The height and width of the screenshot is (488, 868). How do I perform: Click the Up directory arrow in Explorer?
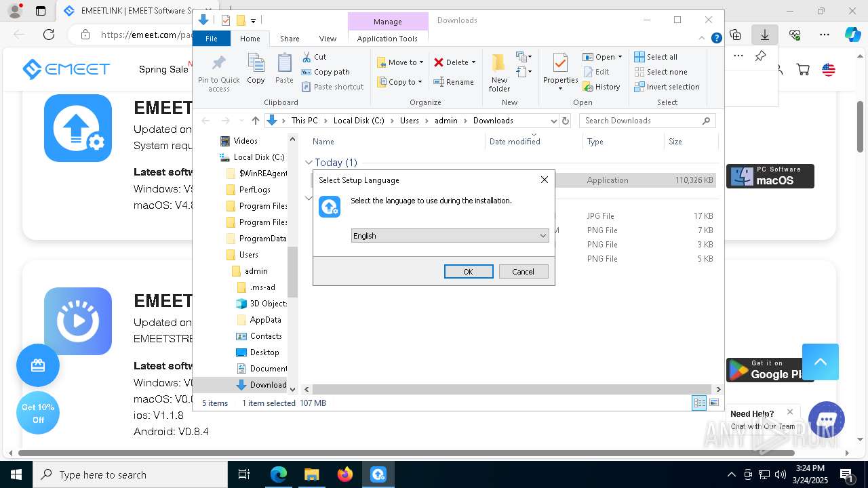tap(255, 121)
